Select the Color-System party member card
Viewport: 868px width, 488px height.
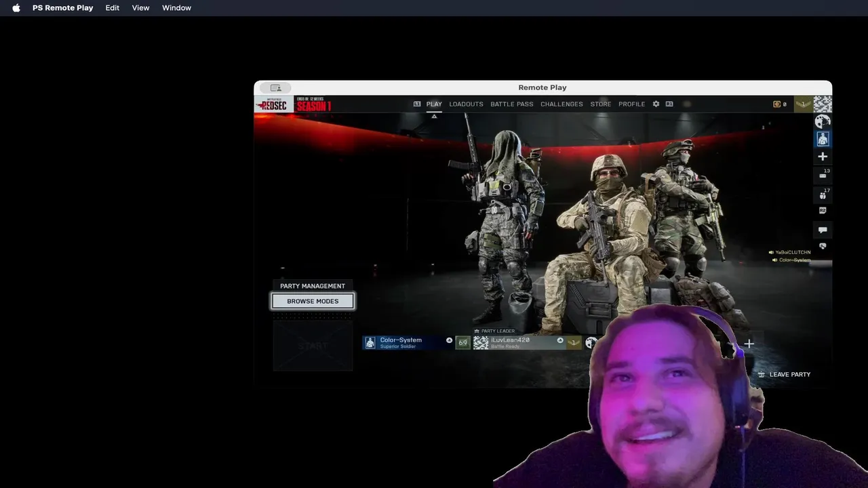click(x=408, y=342)
